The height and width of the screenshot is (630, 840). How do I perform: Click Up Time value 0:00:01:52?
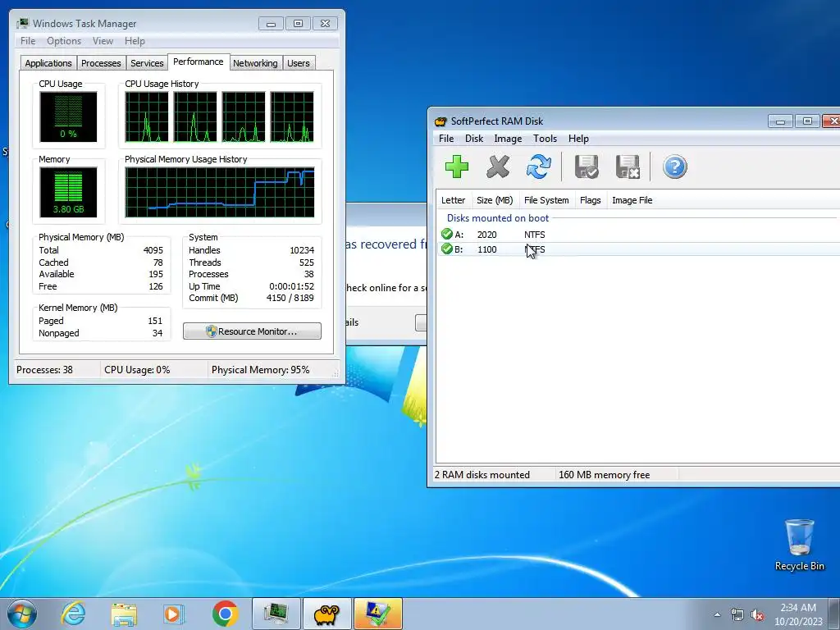(291, 286)
